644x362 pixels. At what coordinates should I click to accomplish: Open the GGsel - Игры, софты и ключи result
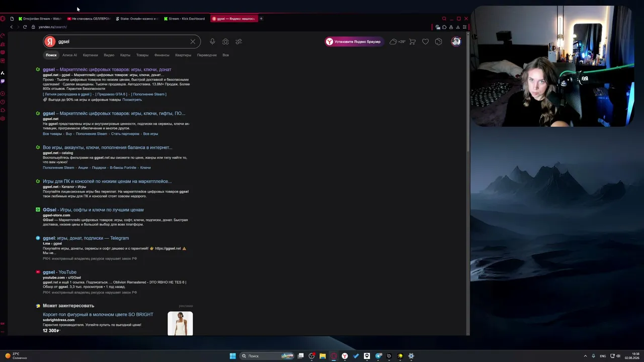[93, 210]
